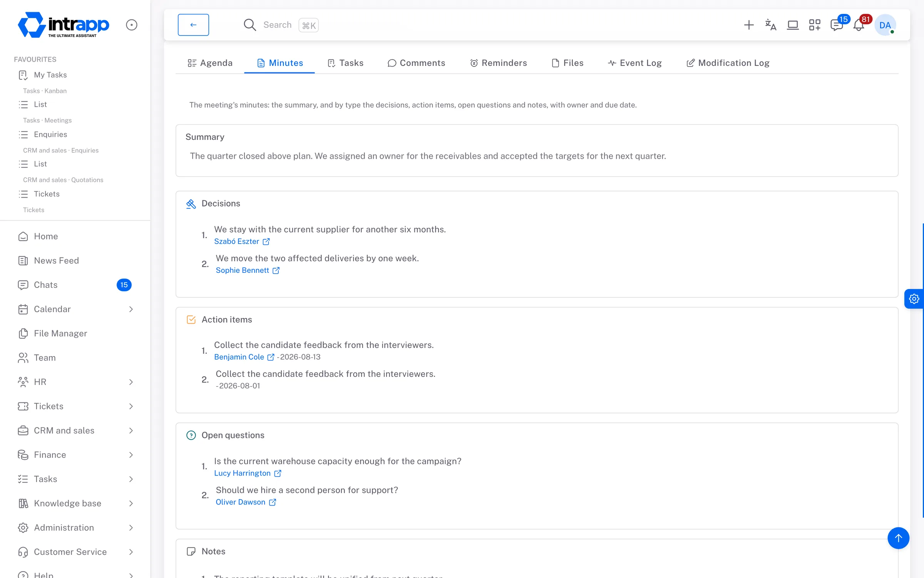
Task: Expand the Calendar menu chevron
Action: tap(131, 309)
